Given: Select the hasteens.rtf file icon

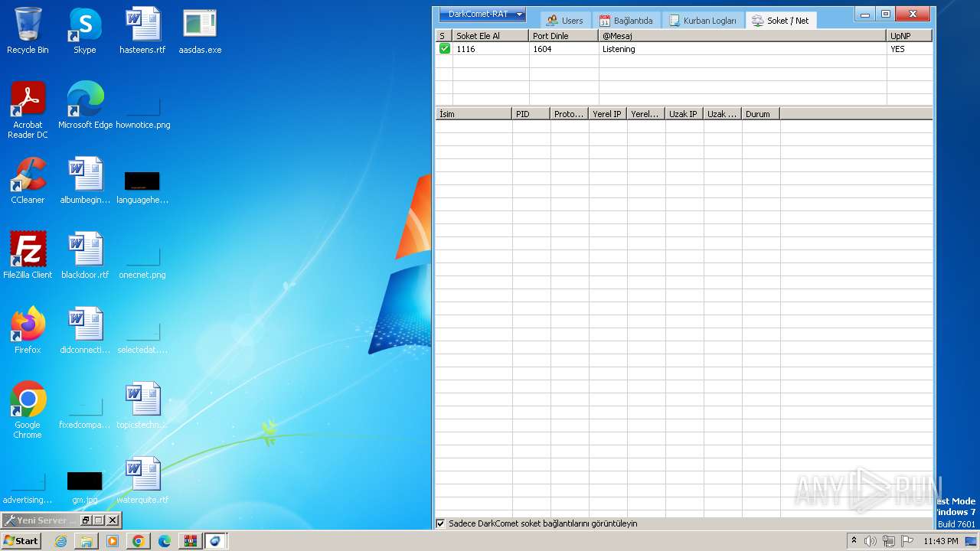Looking at the screenshot, I should 142,31.
